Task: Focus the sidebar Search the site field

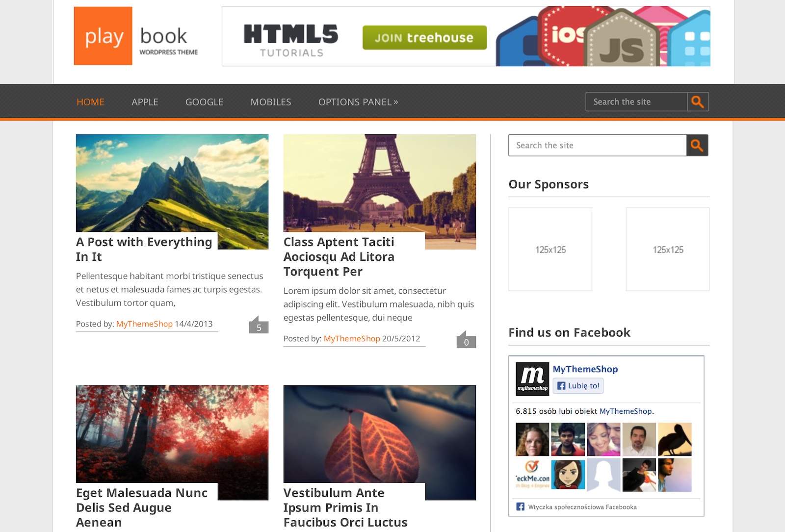Action: coord(597,146)
